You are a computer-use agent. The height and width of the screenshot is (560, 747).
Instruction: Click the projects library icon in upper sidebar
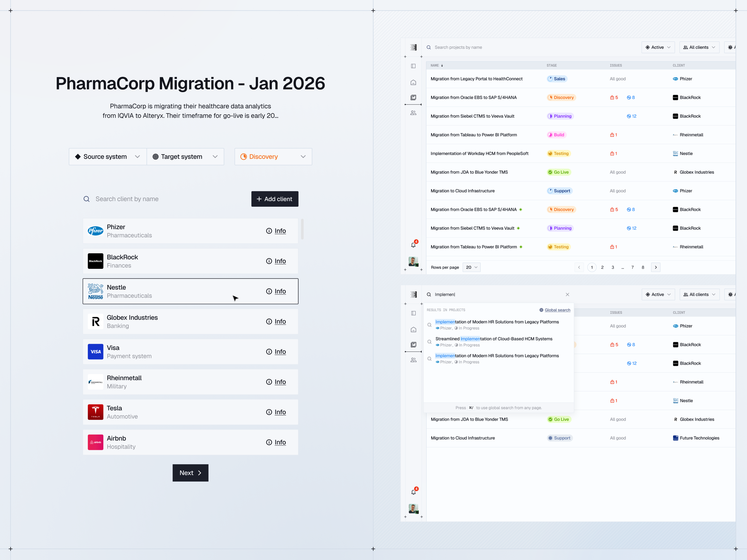click(x=413, y=97)
